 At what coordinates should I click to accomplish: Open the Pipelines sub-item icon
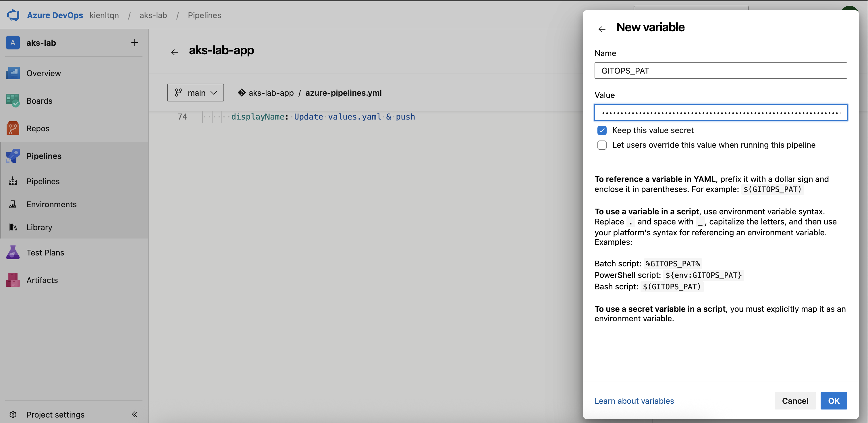13,181
